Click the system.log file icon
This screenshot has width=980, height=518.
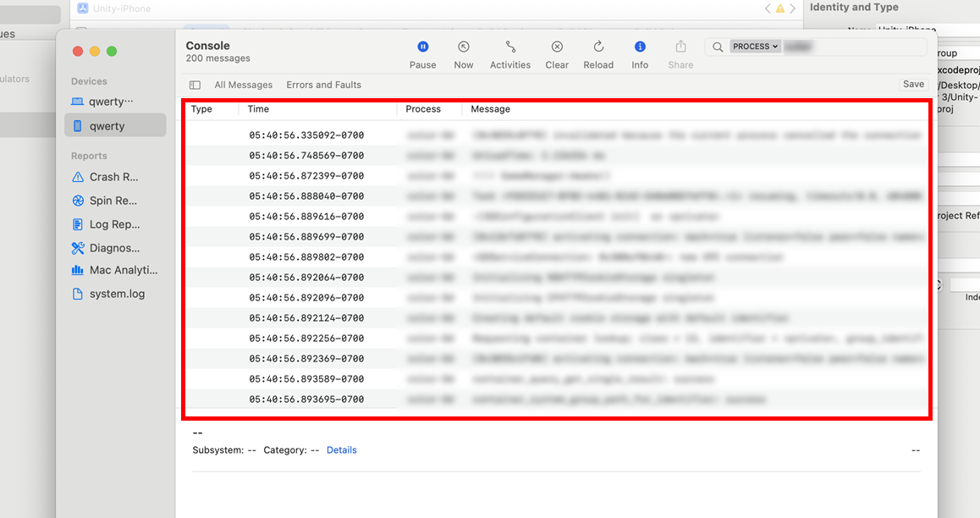tap(78, 294)
